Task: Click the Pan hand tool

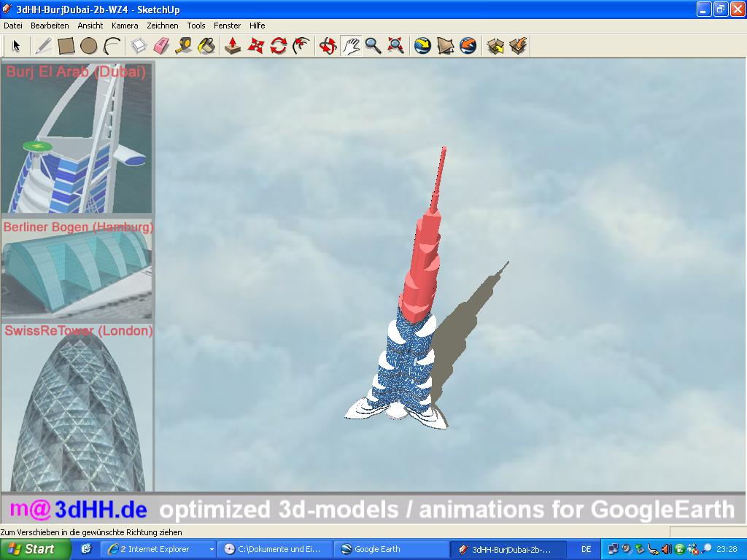Action: 351,46
